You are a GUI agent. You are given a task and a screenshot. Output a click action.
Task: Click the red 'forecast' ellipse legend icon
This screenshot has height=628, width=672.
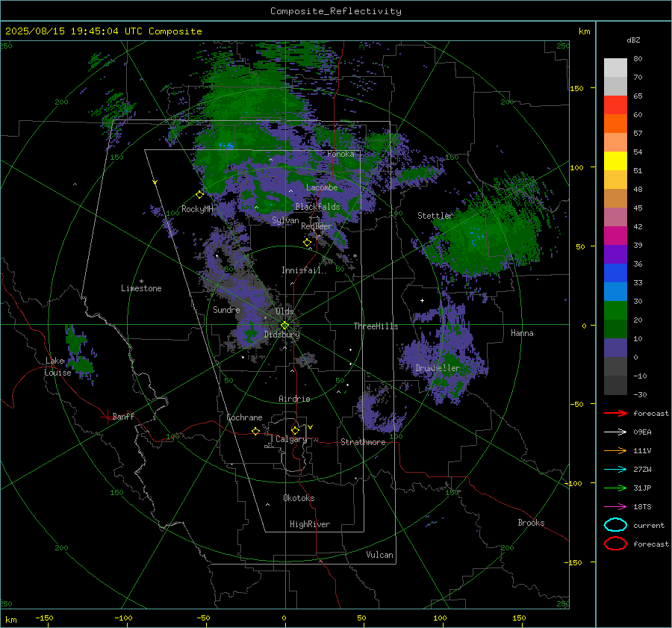(615, 544)
